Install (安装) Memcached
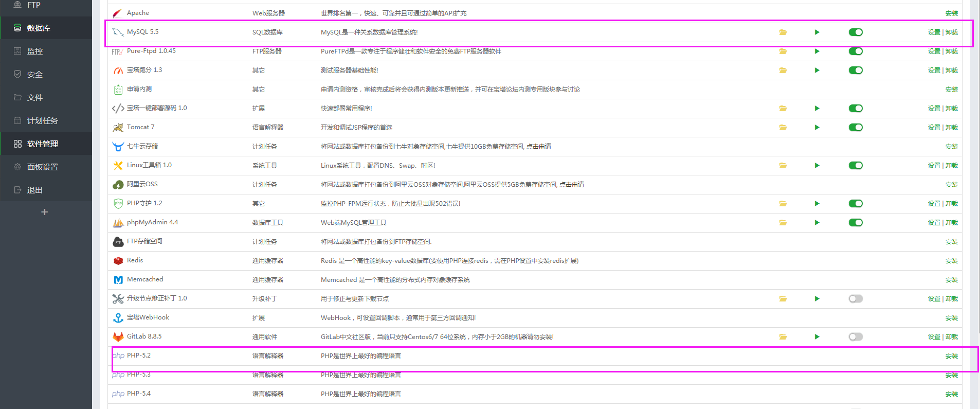This screenshot has height=409, width=980. [952, 280]
